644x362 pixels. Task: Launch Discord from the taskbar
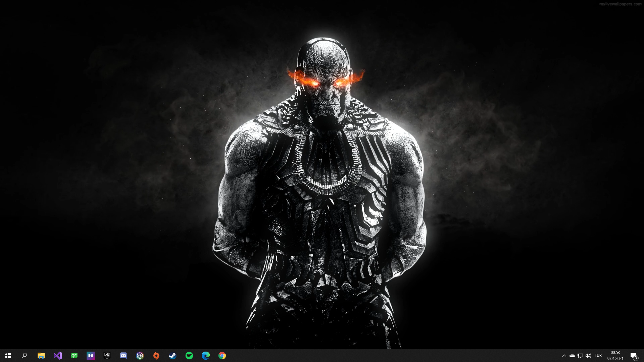tap(123, 355)
